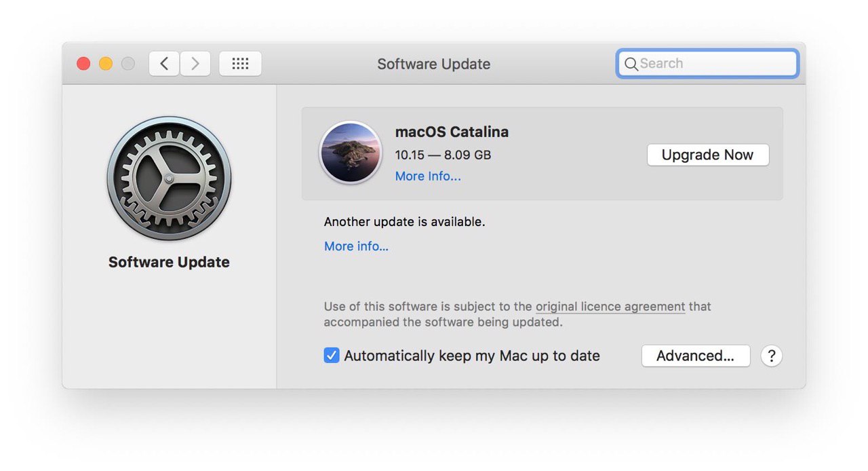This screenshot has height=471, width=868.
Task: Click the 10.15 — 8.09 GB text
Action: click(443, 155)
